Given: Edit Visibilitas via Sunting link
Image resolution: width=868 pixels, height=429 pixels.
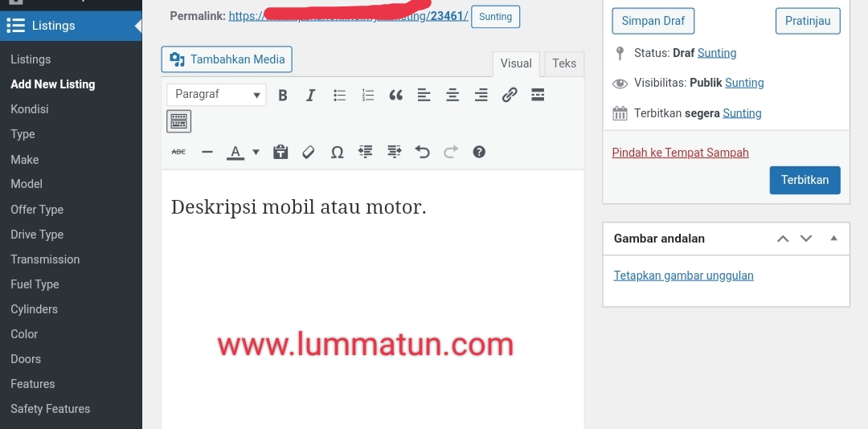Looking at the screenshot, I should coord(744,83).
